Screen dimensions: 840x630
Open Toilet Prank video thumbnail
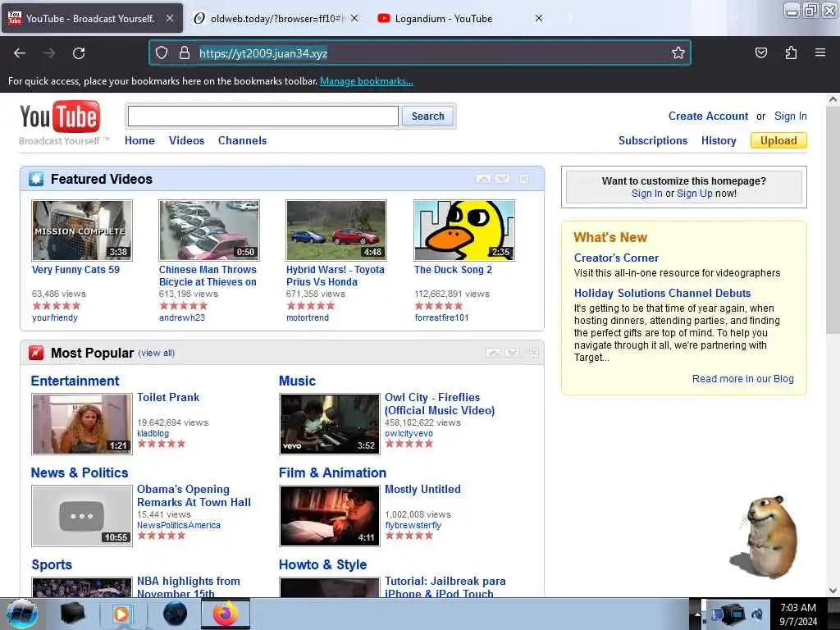[x=82, y=424]
